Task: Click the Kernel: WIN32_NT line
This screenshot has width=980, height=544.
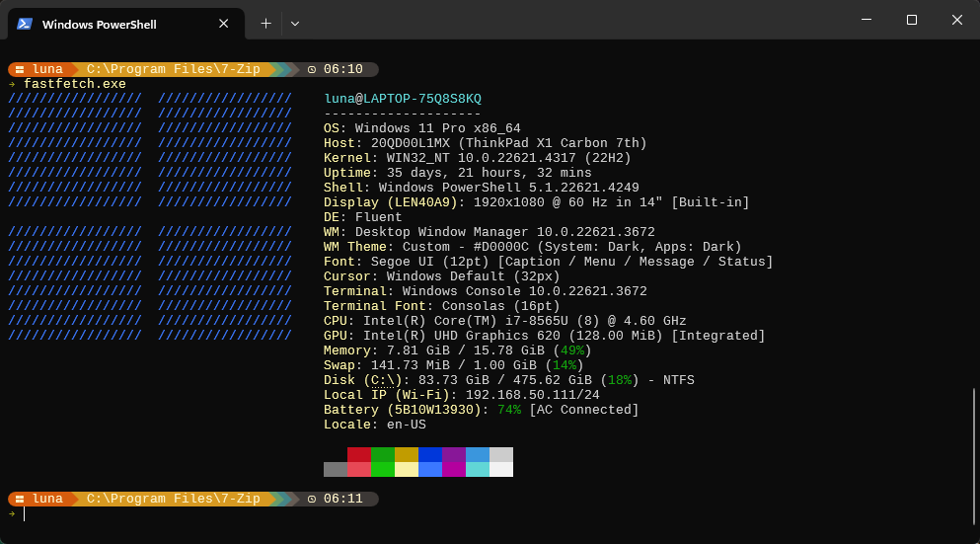Action: (478, 158)
